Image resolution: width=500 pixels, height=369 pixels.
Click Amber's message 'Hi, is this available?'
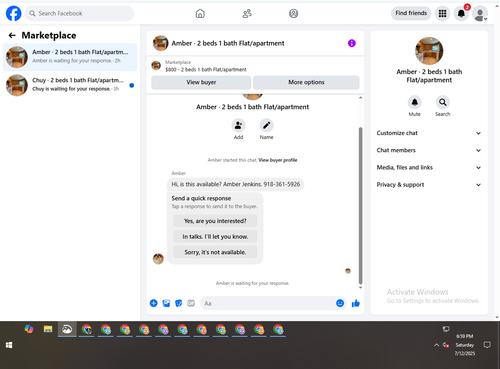click(236, 184)
